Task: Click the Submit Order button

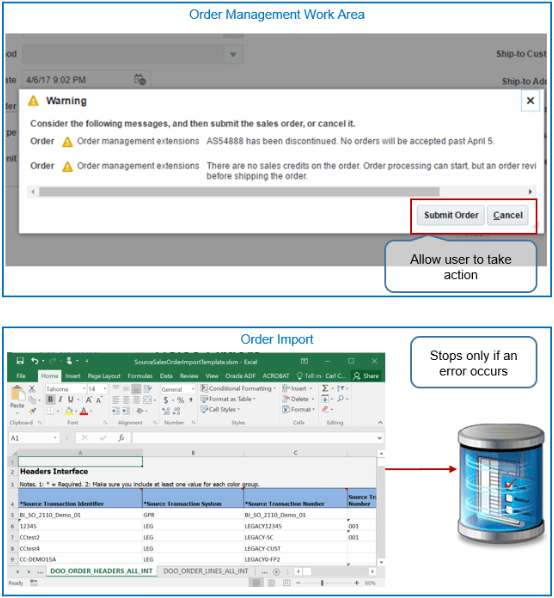Action: (451, 215)
